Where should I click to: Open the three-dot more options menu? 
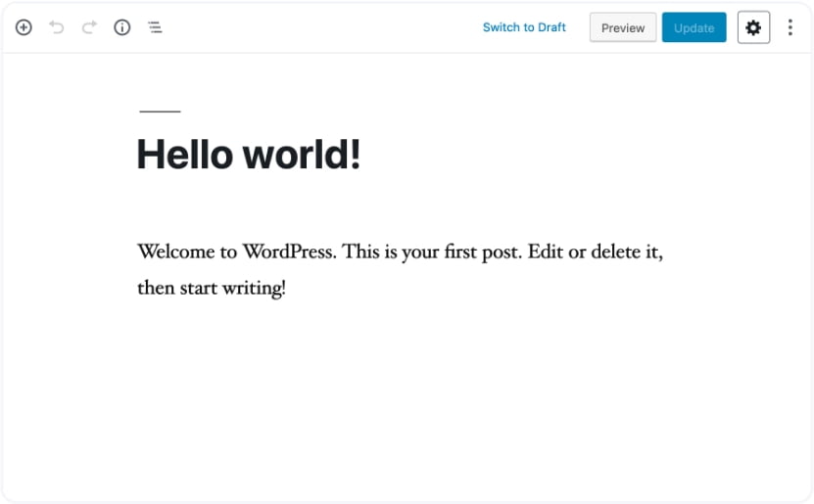click(x=790, y=27)
